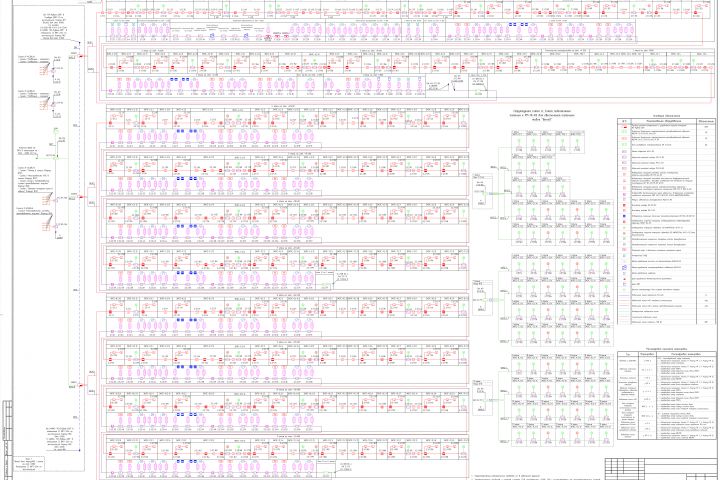
Task: Select the blue outlined box symbol in the legend
Action: click(x=624, y=267)
